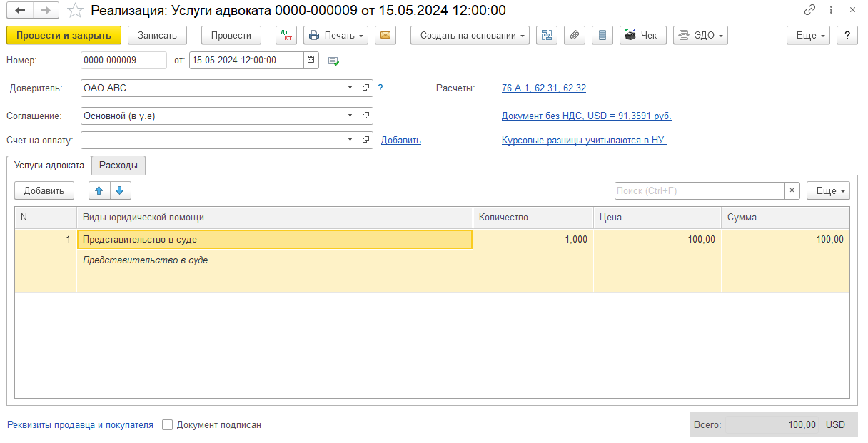This screenshot has height=443, width=868.
Task: Expand the Доверитель dropdown list
Action: tap(350, 88)
